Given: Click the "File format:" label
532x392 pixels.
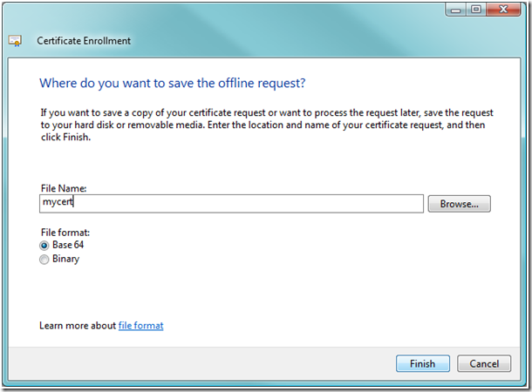Looking at the screenshot, I should pyautogui.click(x=65, y=233).
